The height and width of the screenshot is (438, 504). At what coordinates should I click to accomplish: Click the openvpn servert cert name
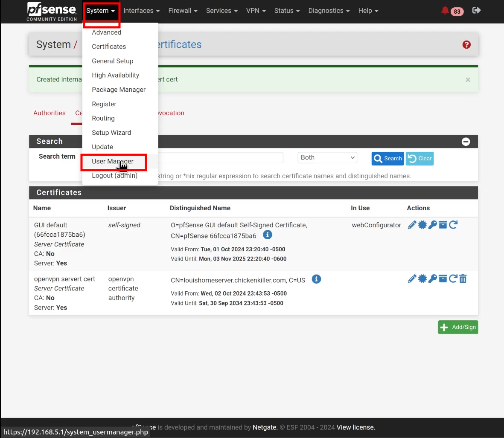[x=64, y=279]
